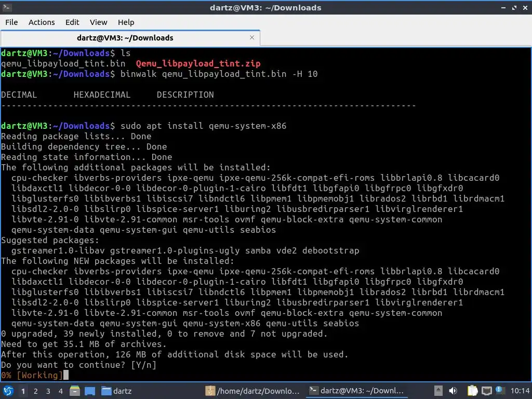The width and height of the screenshot is (532, 399).
Task: Switch to workspace 4
Action: pos(61,391)
